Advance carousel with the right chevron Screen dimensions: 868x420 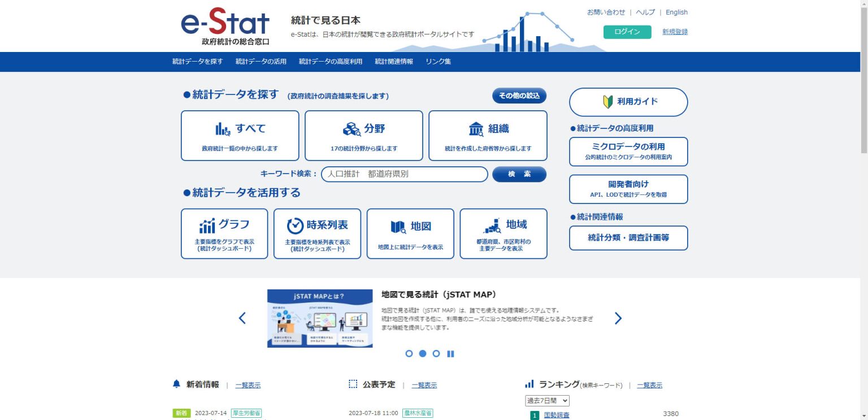click(618, 318)
